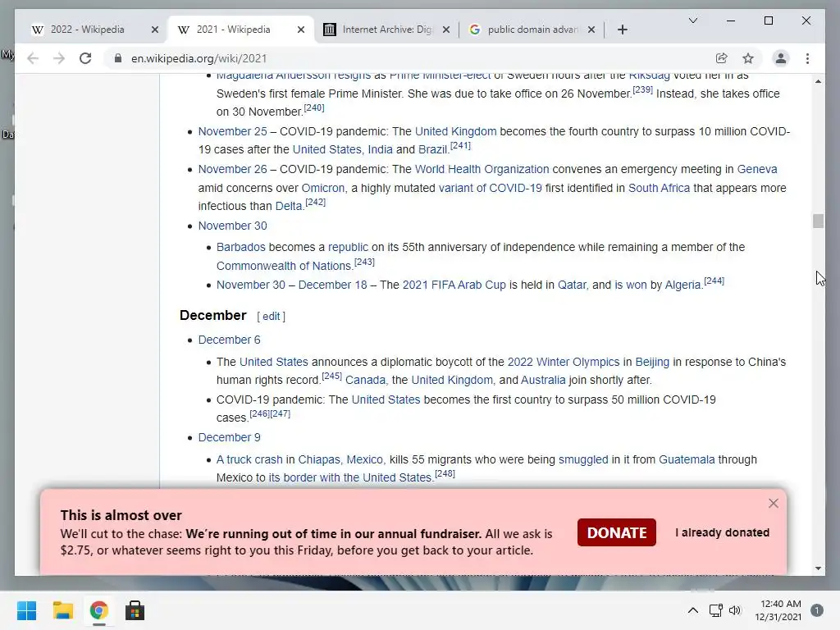Open the 2022 Winter Olympics link
This screenshot has height=630, width=840.
pyautogui.click(x=563, y=362)
